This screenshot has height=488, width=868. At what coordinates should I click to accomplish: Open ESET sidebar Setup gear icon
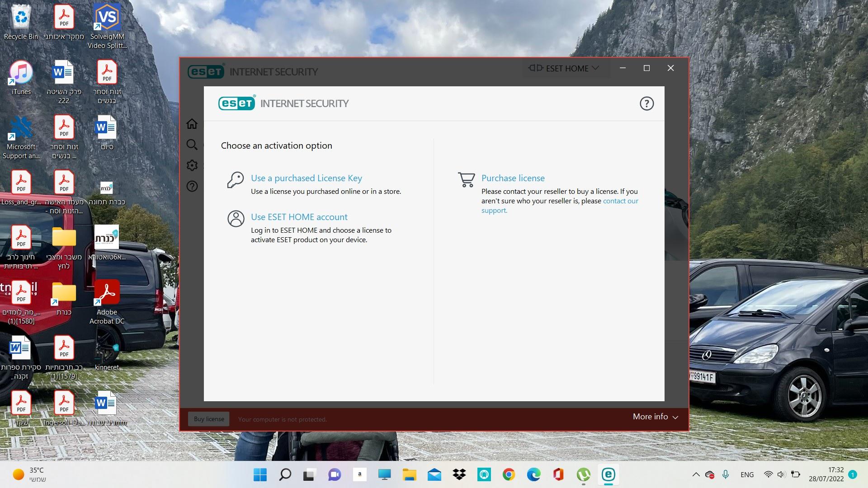click(x=192, y=165)
